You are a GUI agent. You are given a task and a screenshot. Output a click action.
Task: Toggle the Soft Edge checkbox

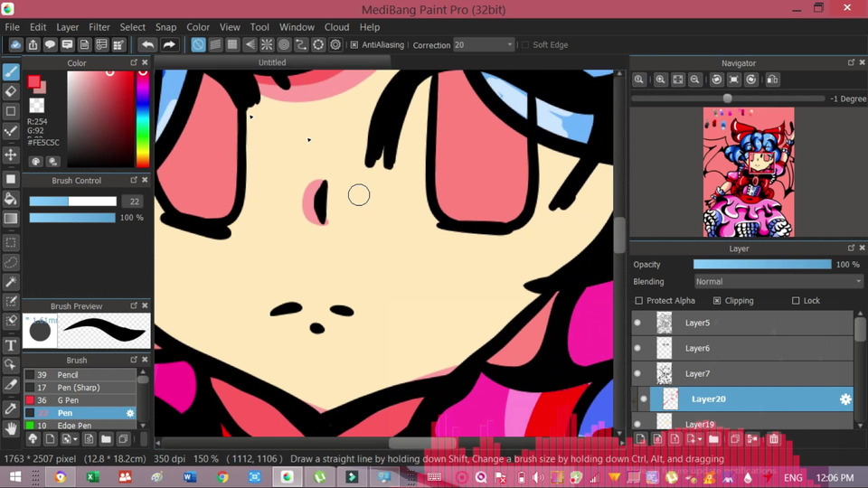[x=525, y=45]
